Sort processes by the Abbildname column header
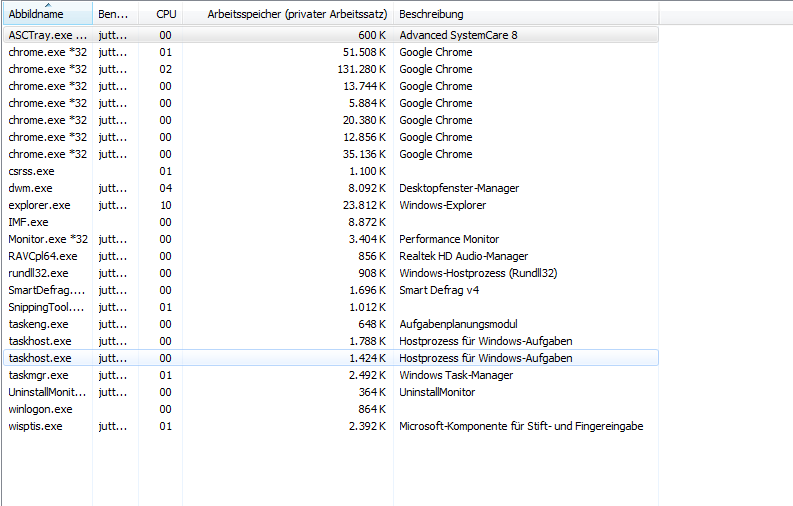The height and width of the screenshot is (506, 793). (x=48, y=14)
